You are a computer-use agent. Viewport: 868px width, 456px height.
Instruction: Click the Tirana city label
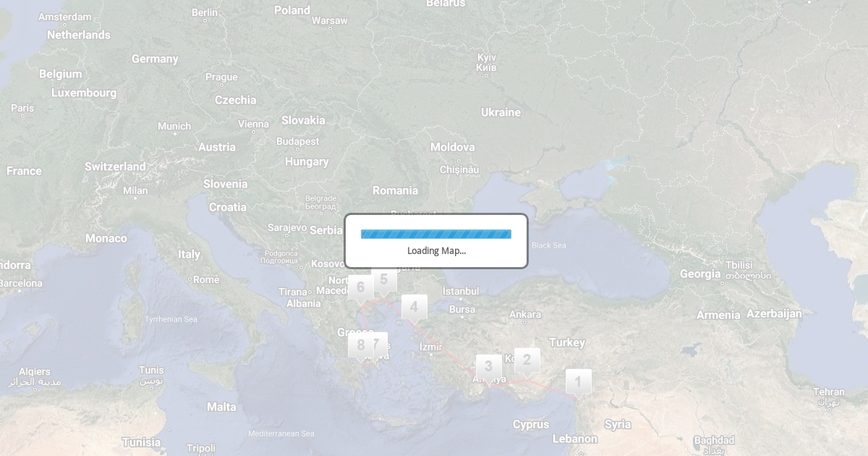tap(293, 292)
